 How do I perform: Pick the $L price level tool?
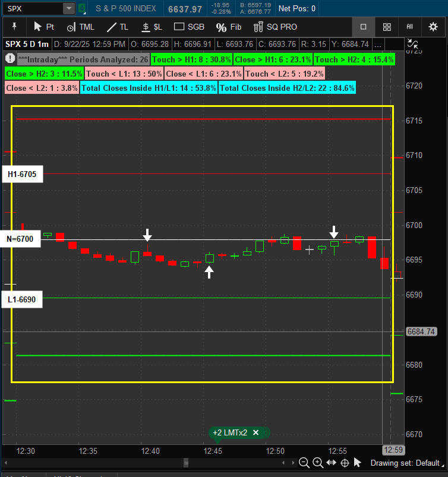point(152,27)
